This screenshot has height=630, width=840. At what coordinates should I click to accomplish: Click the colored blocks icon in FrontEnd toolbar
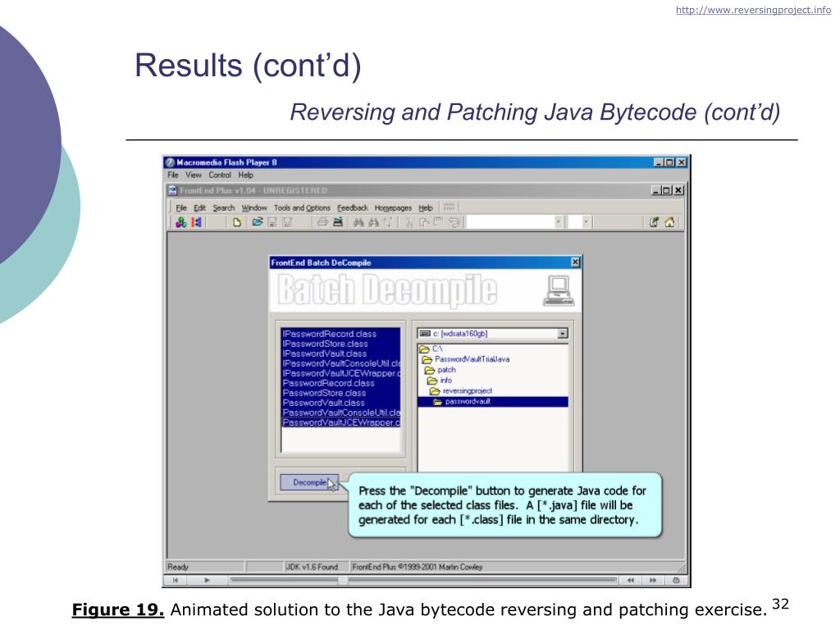pos(181,222)
